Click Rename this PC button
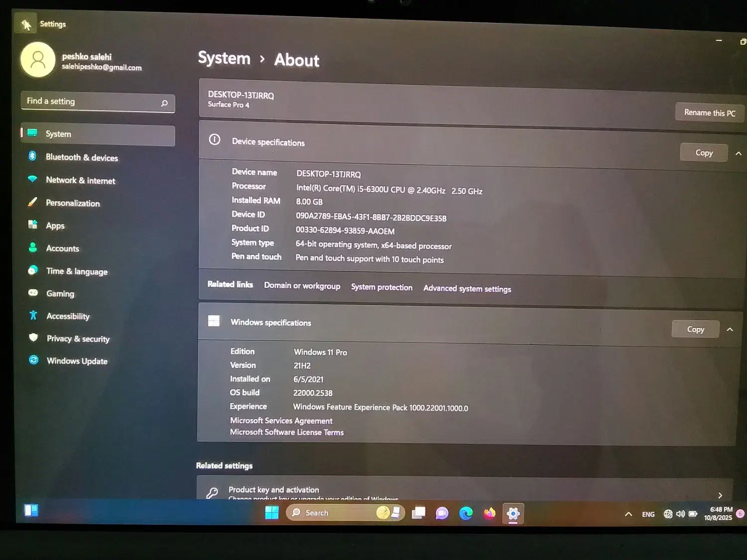This screenshot has height=560, width=747. point(710,112)
